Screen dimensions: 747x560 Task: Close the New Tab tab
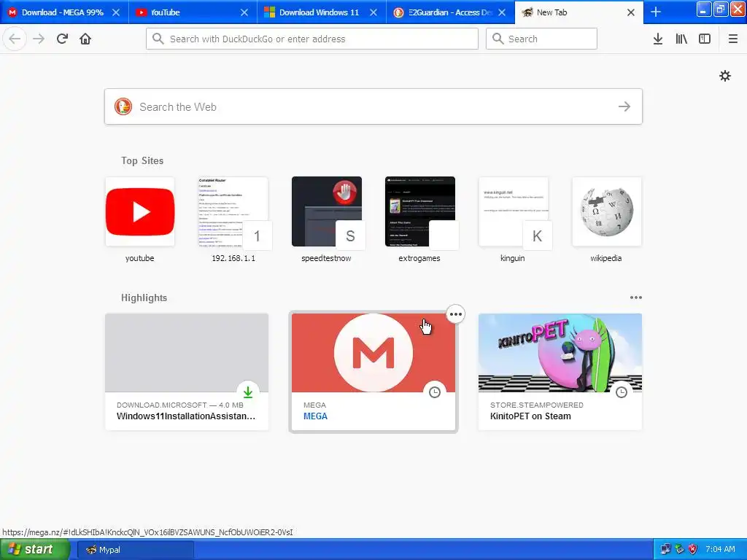[x=631, y=12]
